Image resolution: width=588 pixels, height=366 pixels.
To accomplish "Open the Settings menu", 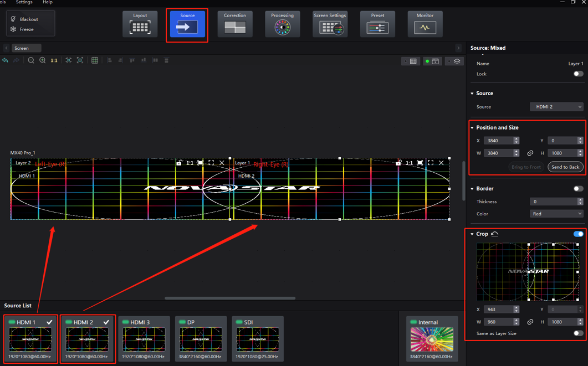I will click(24, 2).
